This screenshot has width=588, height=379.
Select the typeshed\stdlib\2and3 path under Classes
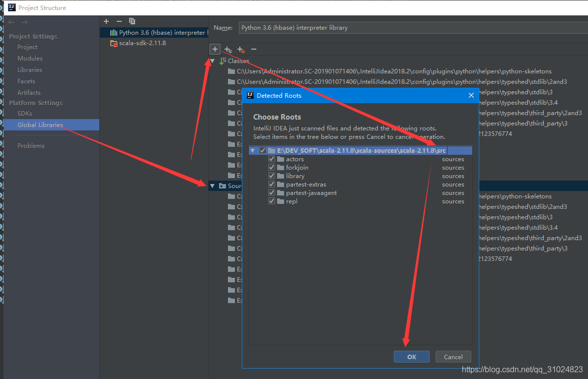click(402, 82)
